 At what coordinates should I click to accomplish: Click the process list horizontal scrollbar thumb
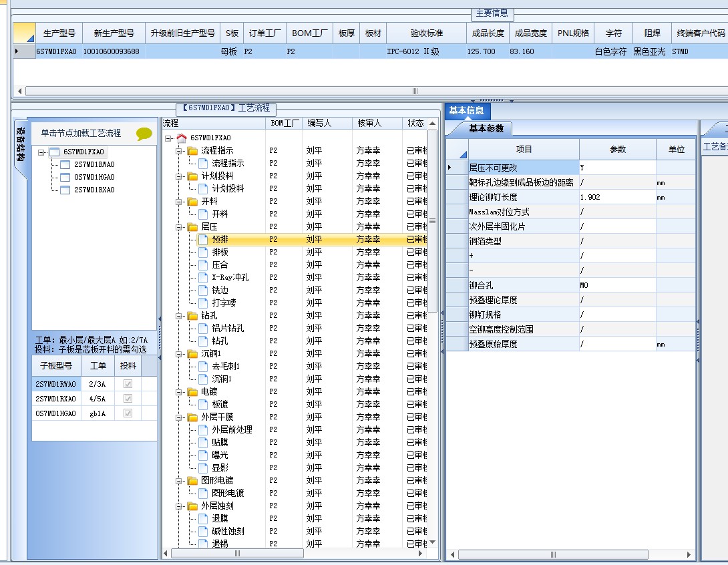tap(237, 554)
